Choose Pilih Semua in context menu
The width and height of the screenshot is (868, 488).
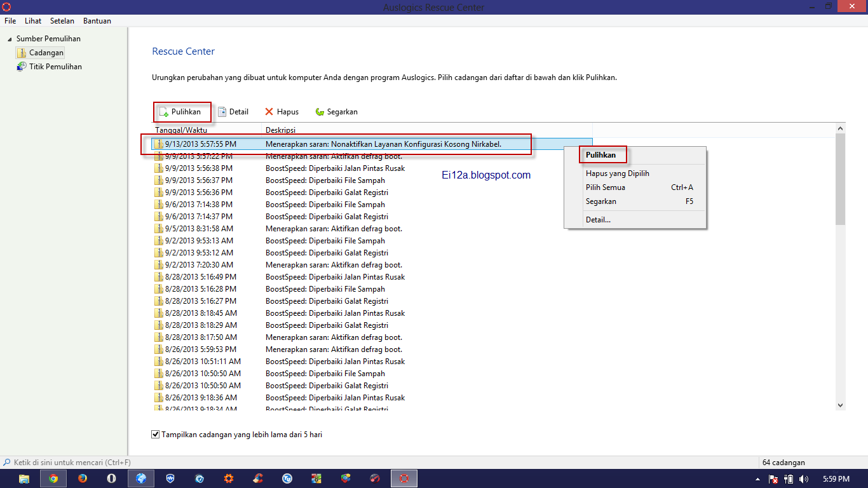635,187
